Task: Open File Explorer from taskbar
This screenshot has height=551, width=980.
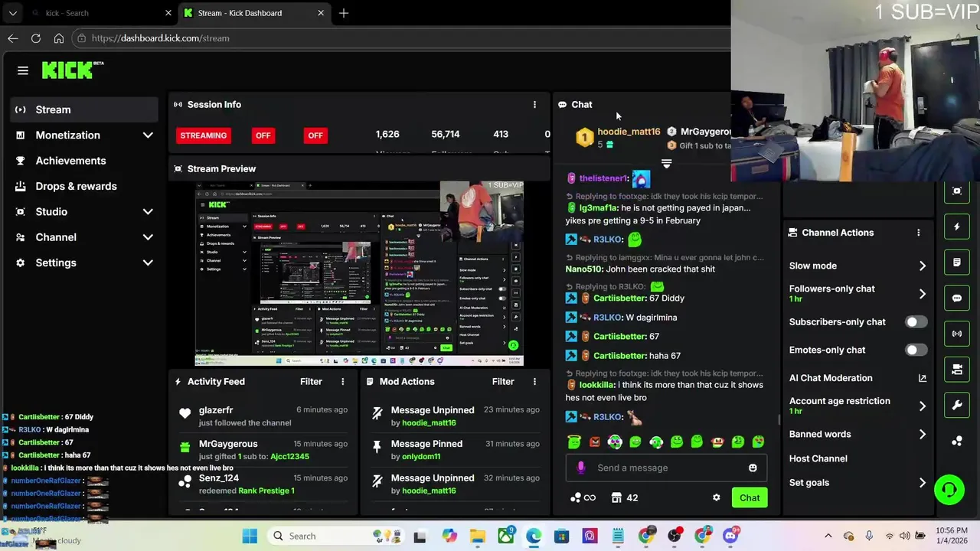Action: tap(477, 536)
